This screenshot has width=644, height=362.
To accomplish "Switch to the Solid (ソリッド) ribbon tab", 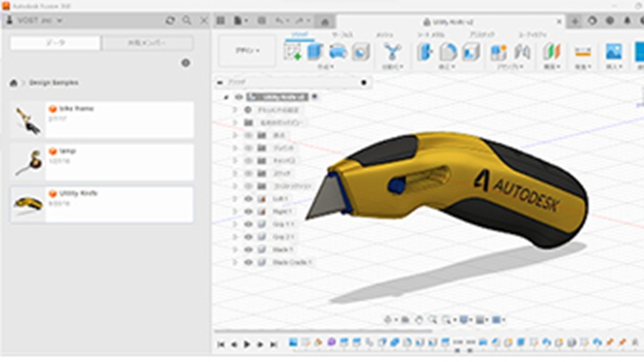I will (x=299, y=35).
